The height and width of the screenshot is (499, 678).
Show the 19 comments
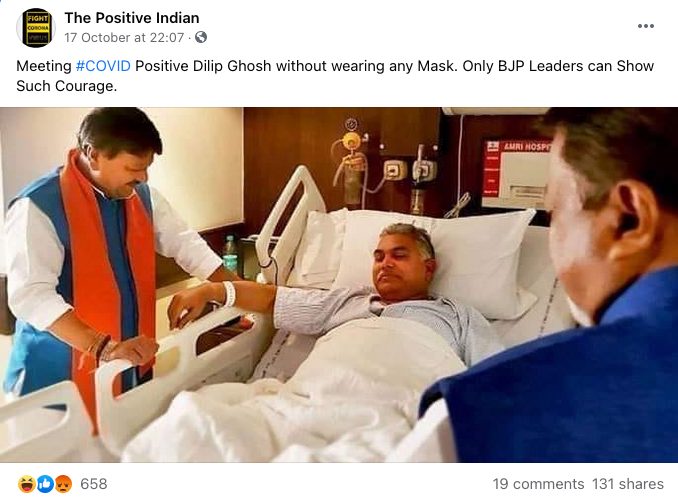point(538,484)
